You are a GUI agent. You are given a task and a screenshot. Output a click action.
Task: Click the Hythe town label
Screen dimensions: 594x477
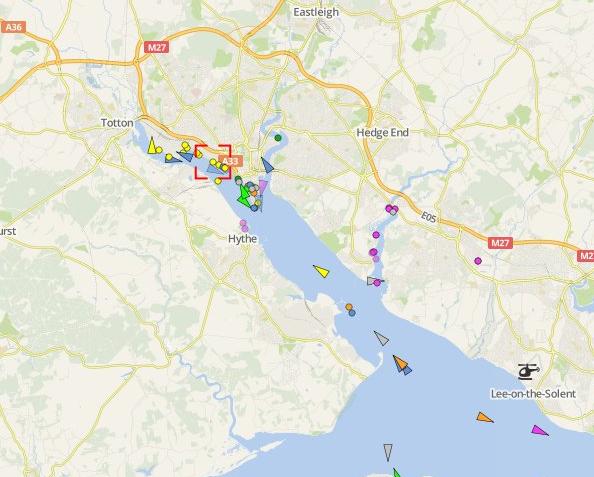pos(242,239)
